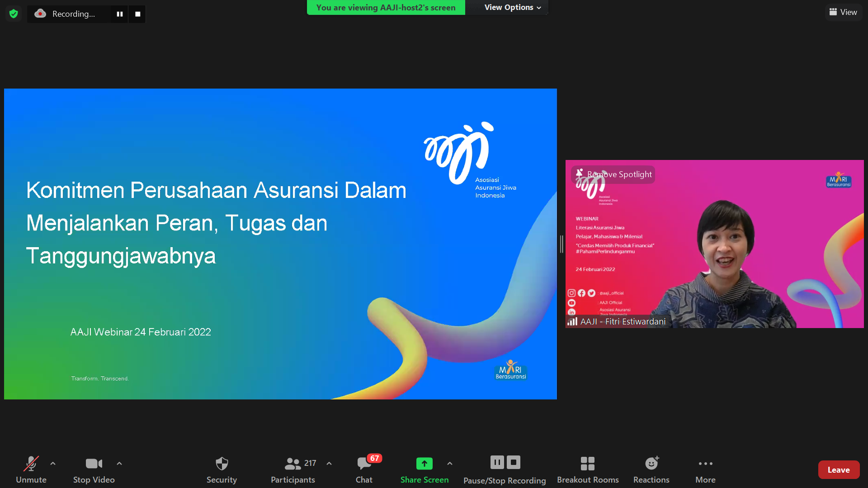Screen dimensions: 868x488
Task: Click the divider handle between screen and video
Action: click(x=561, y=244)
